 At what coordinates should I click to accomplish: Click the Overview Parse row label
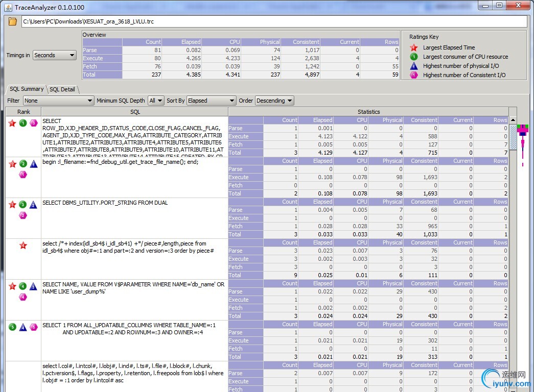pyautogui.click(x=103, y=50)
